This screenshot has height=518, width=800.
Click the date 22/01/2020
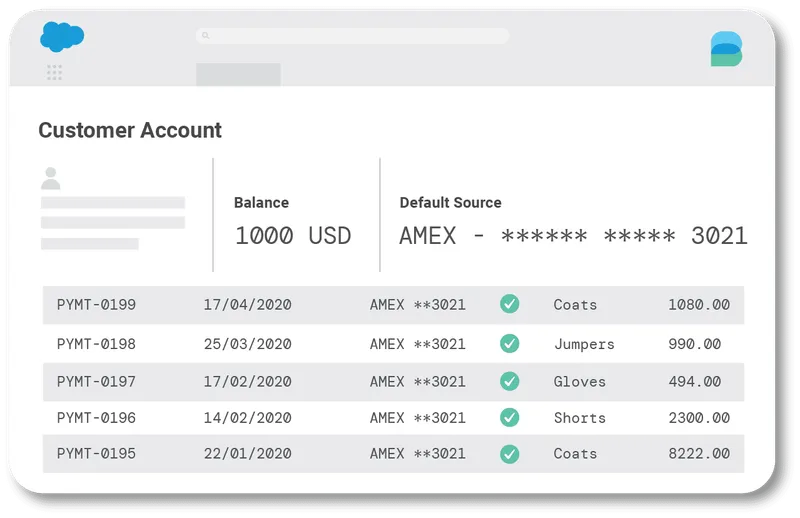(x=247, y=454)
